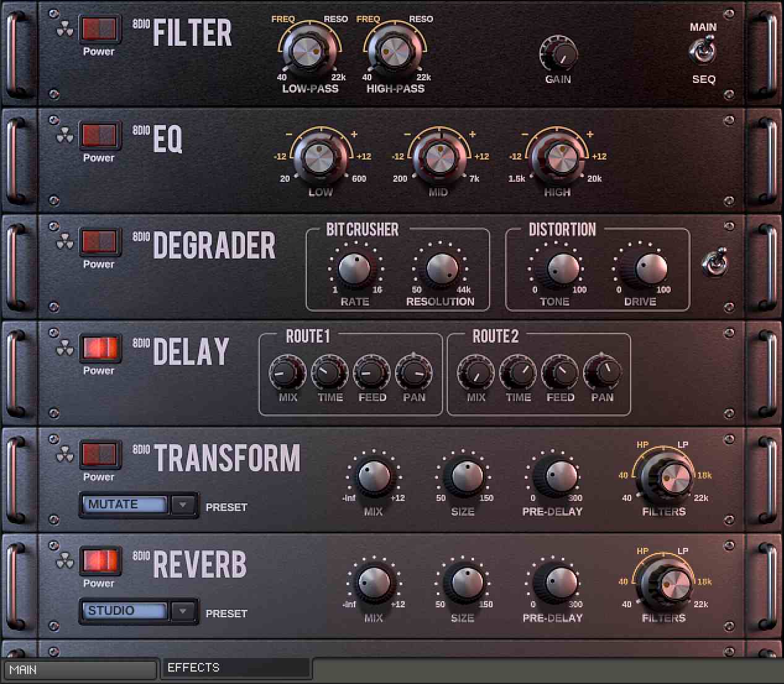This screenshot has height=684, width=784.
Task: Click the three-dot icon in Delay rack
Action: pos(65,349)
